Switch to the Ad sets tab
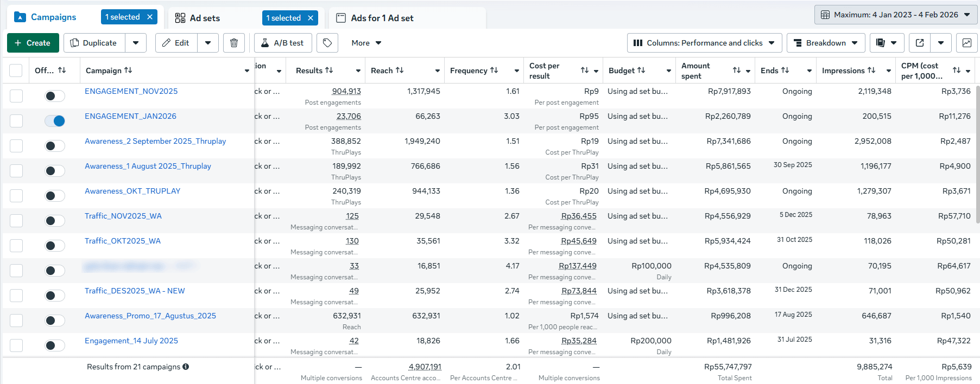This screenshot has width=980, height=384. [x=205, y=18]
